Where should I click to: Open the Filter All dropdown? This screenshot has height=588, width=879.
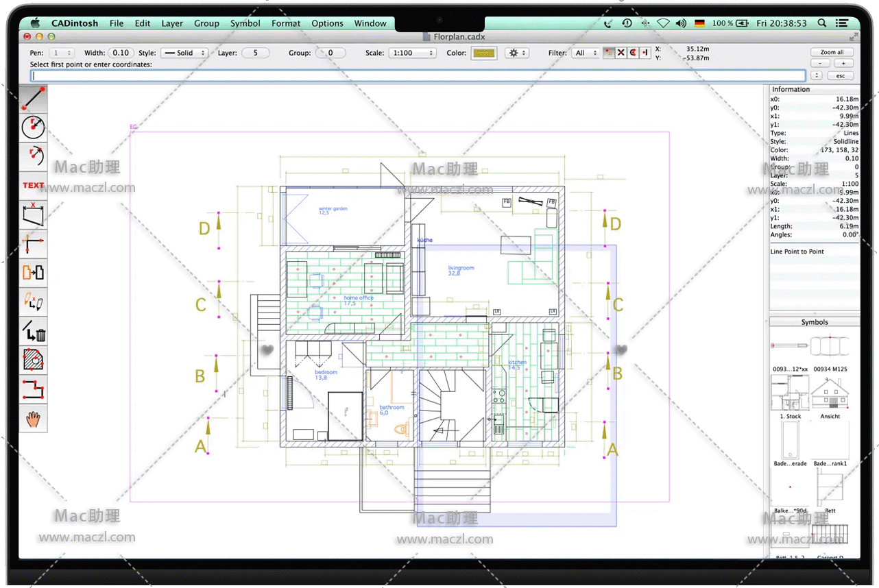[585, 53]
